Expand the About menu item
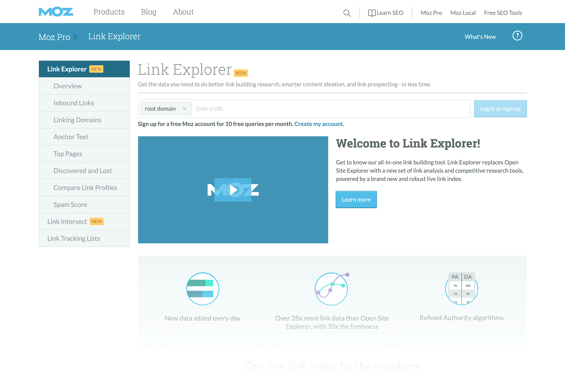 click(x=183, y=12)
